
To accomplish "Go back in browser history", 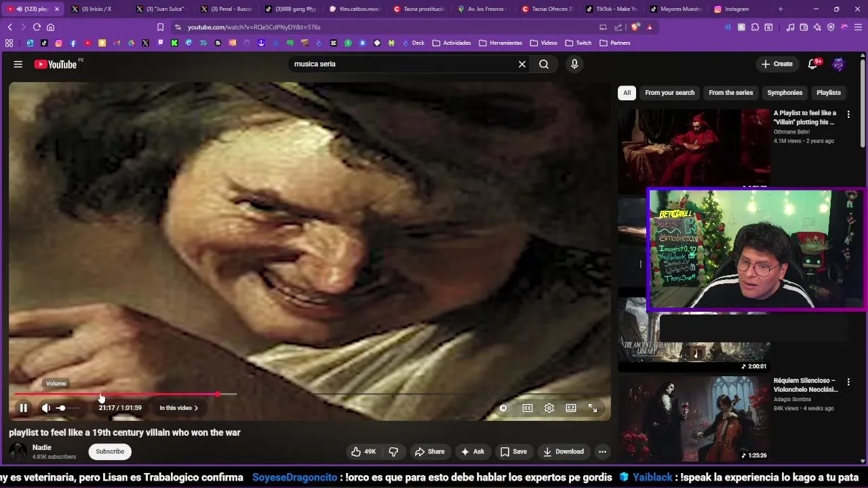I will click(9, 27).
